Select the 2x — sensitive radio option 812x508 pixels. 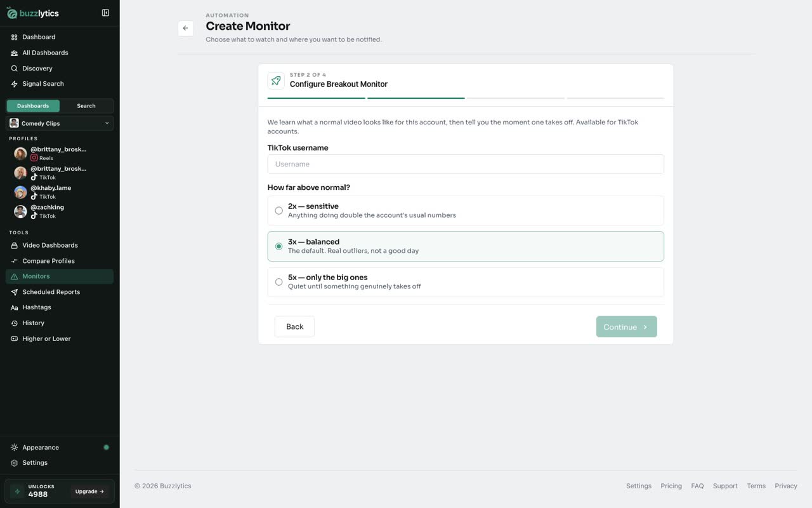tap(466, 210)
